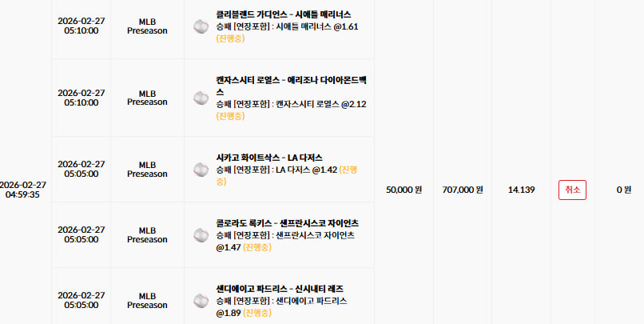Screen dimensions: 644x324
Task: Click the 50,000 원 bet amount cell
Action: [403, 190]
